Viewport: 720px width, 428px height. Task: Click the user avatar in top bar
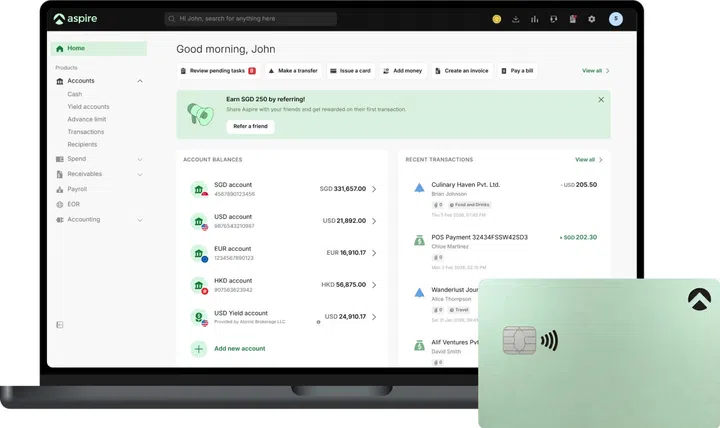pyautogui.click(x=616, y=19)
